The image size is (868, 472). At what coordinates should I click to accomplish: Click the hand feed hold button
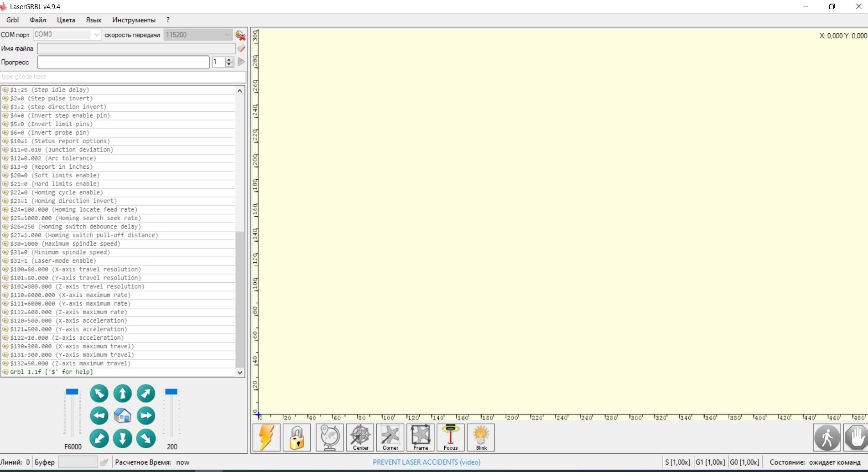(x=856, y=437)
